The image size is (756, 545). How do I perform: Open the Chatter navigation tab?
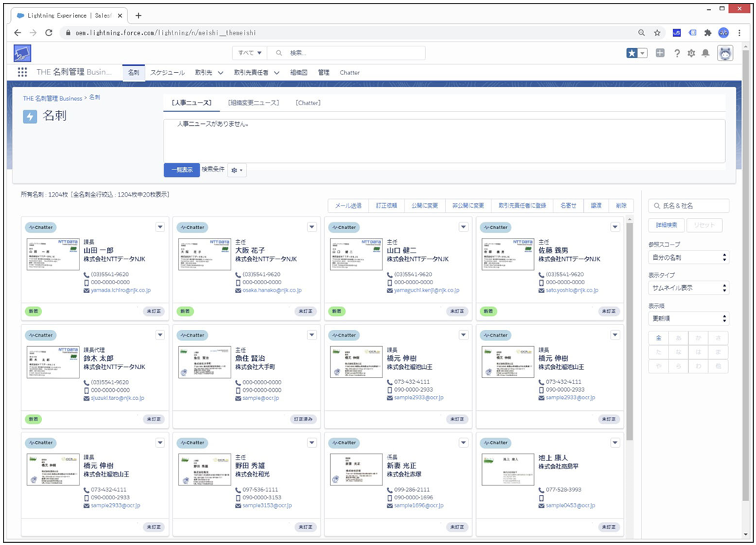point(349,73)
